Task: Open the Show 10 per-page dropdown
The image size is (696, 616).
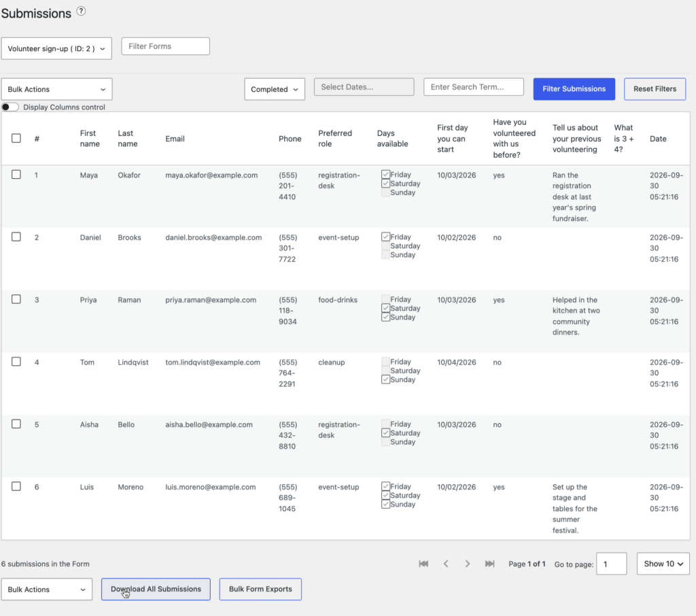Action: point(663,564)
